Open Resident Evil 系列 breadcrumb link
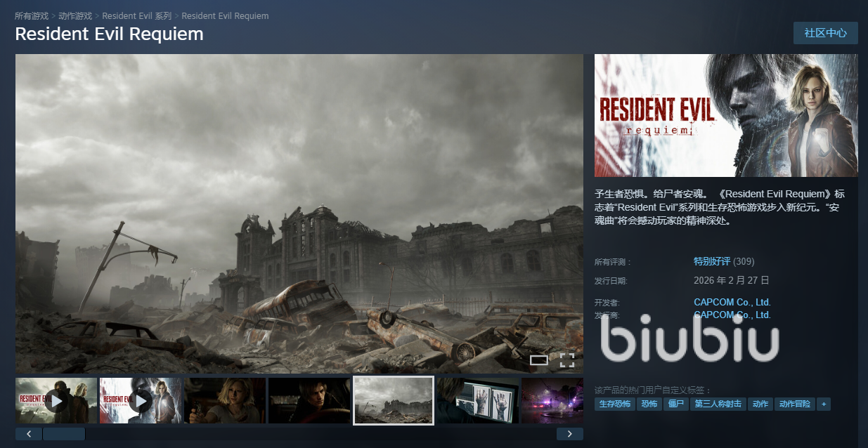The image size is (868, 448). 136,15
